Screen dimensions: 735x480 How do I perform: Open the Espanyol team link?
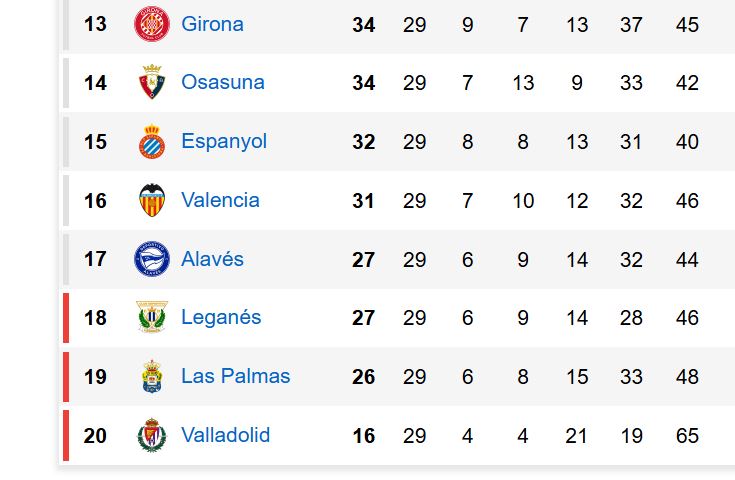point(224,141)
